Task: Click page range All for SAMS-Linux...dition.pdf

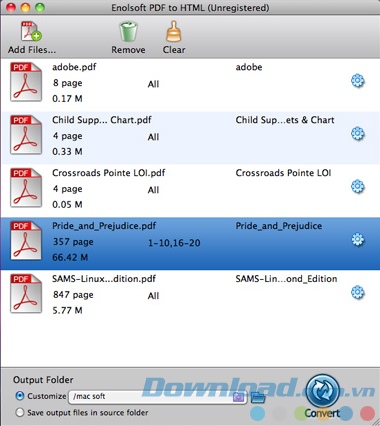Action: click(x=153, y=296)
